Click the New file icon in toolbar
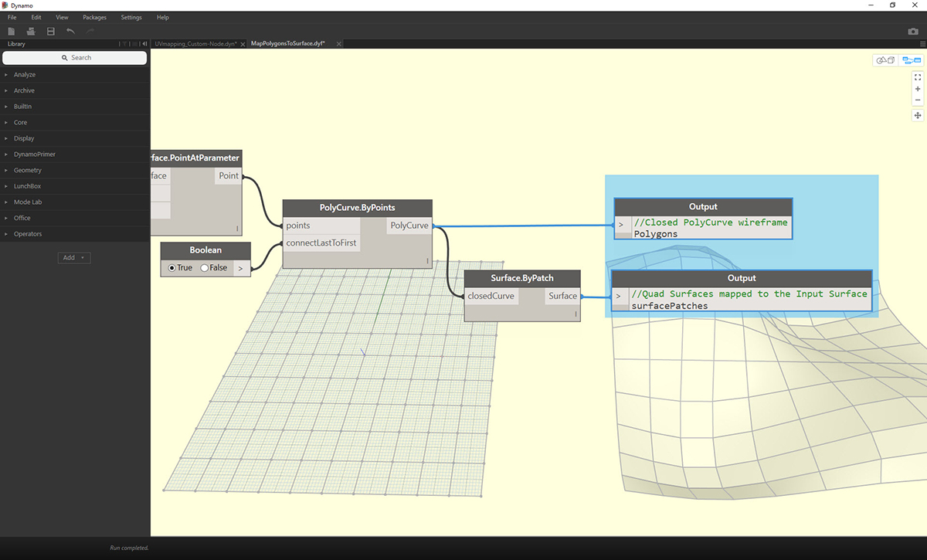The image size is (927, 560). coord(11,31)
